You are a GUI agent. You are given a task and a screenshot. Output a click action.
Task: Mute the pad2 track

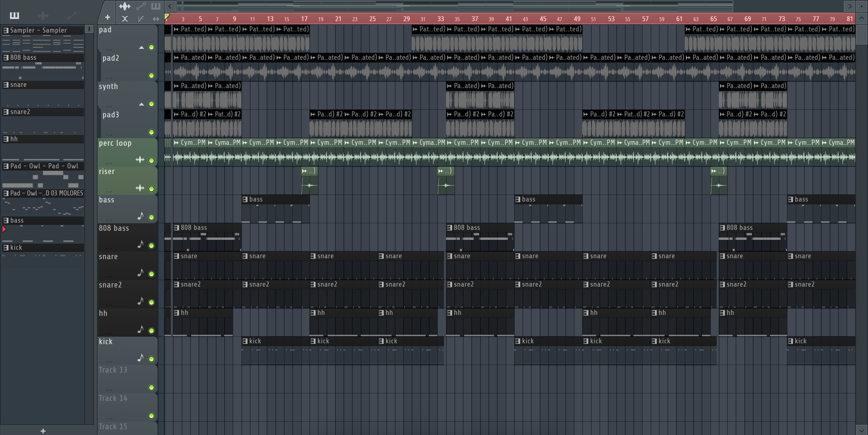[x=152, y=75]
